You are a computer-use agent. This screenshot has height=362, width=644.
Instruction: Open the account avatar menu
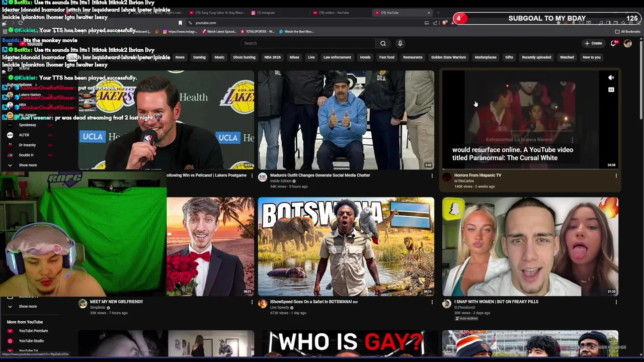coord(627,43)
